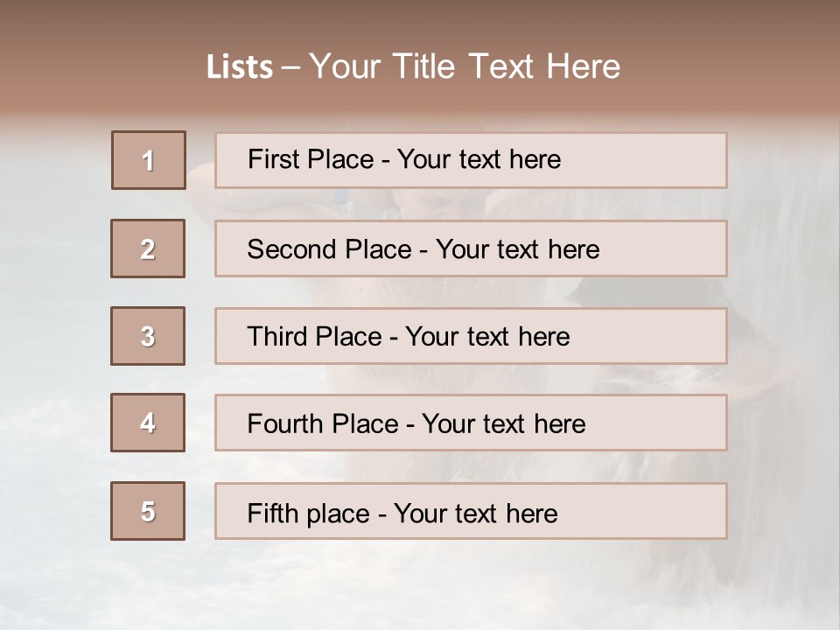840x630 pixels.
Task: Click the empty slide background below the list
Action: (x=420, y=586)
